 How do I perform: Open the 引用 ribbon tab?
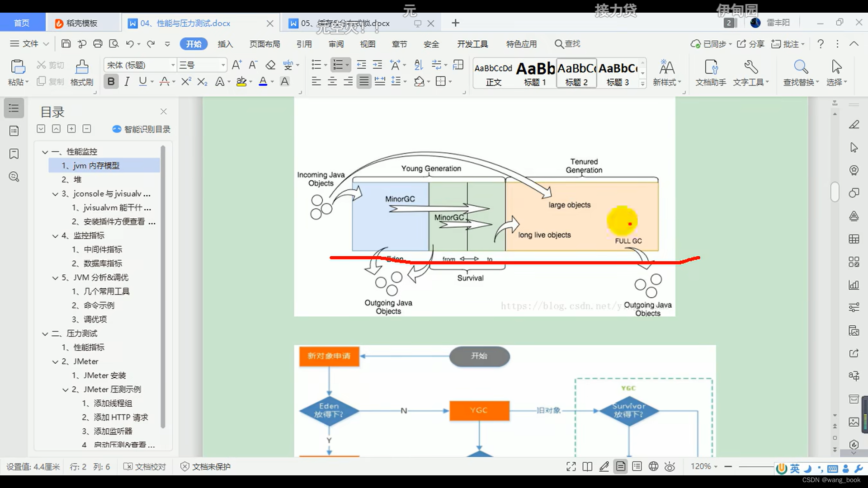point(304,44)
